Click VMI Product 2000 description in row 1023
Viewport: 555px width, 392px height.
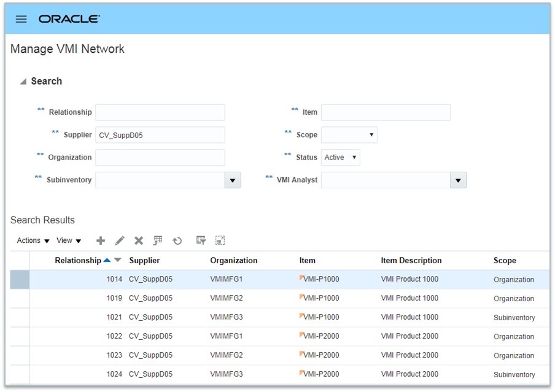[409, 355]
